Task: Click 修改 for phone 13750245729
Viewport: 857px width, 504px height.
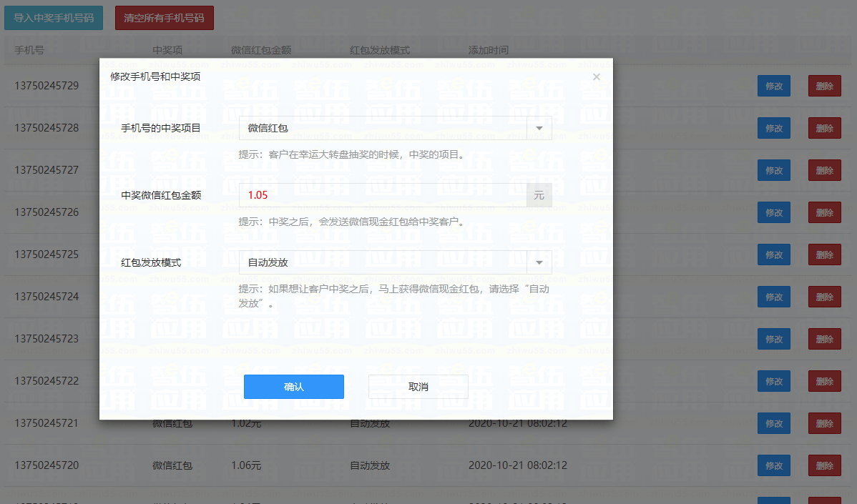Action: (774, 86)
